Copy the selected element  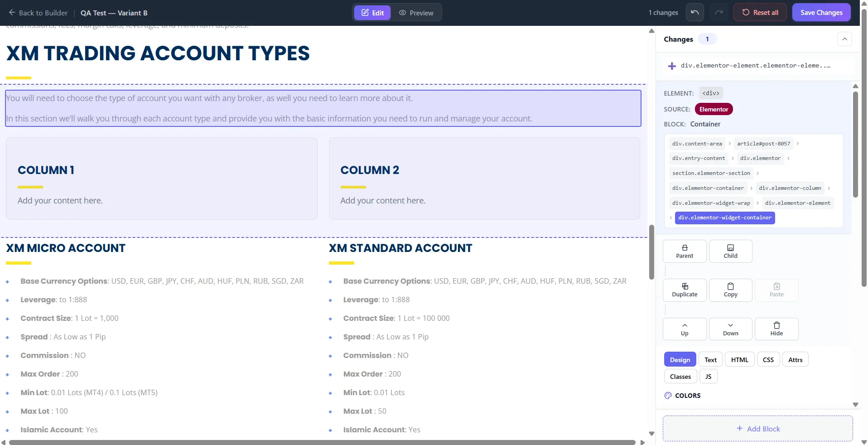(x=730, y=290)
